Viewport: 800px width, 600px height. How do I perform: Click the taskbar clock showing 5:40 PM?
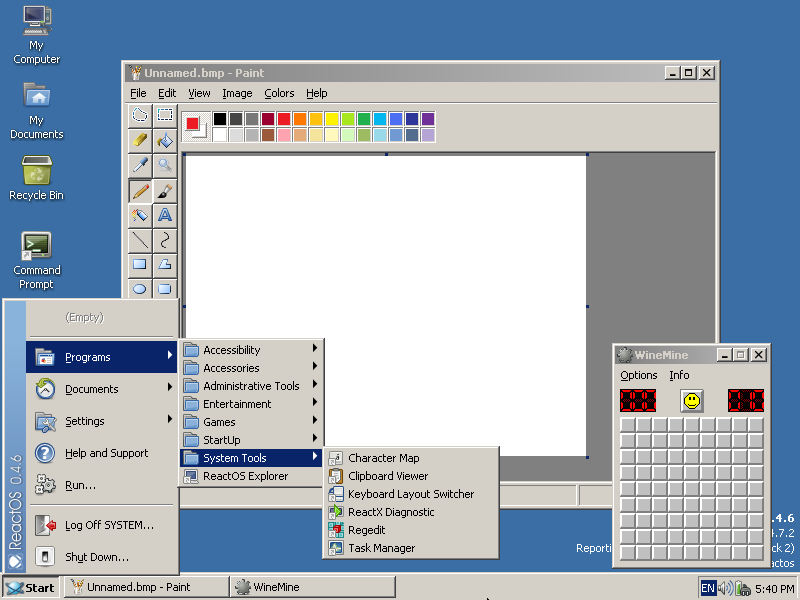point(774,589)
